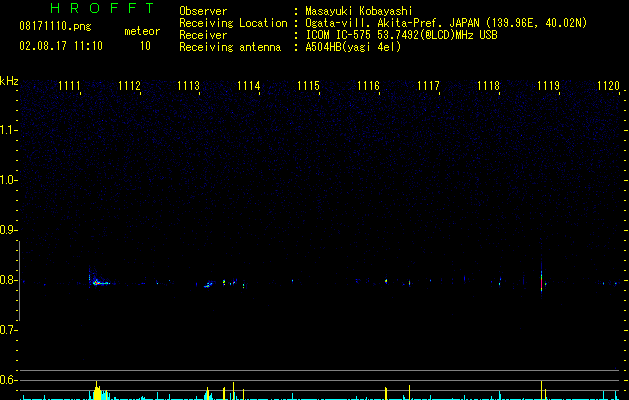
Task: Click time marker 1120
Action: (608, 86)
